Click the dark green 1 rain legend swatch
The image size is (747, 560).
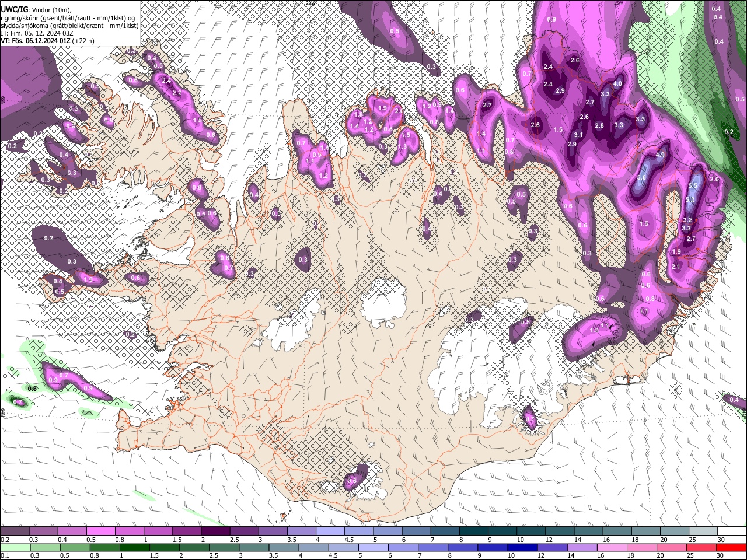point(134,547)
